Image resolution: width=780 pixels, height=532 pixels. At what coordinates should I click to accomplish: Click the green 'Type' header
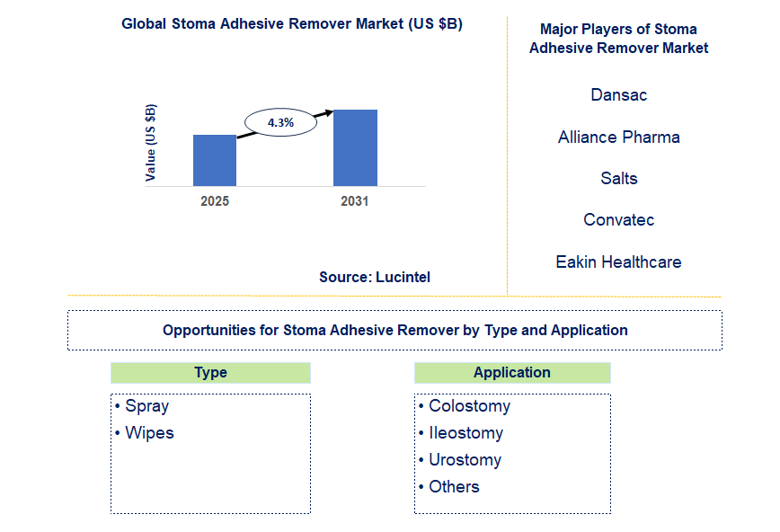click(210, 373)
